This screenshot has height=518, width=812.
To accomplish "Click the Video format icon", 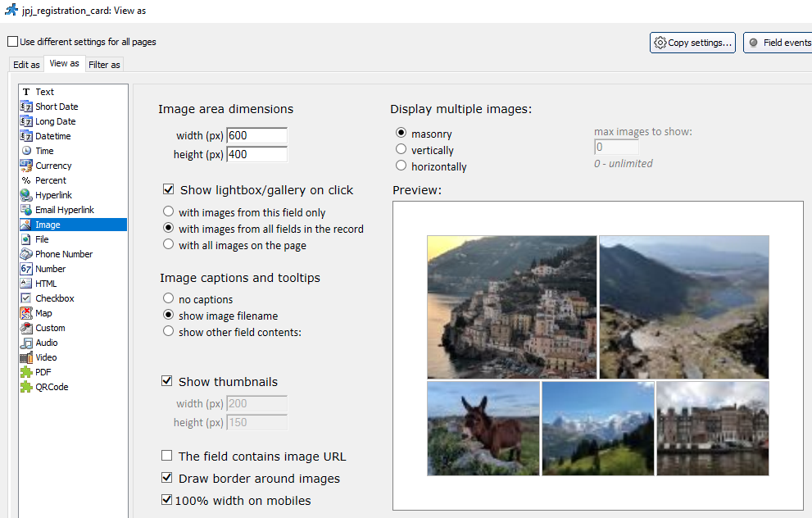I will coord(26,357).
